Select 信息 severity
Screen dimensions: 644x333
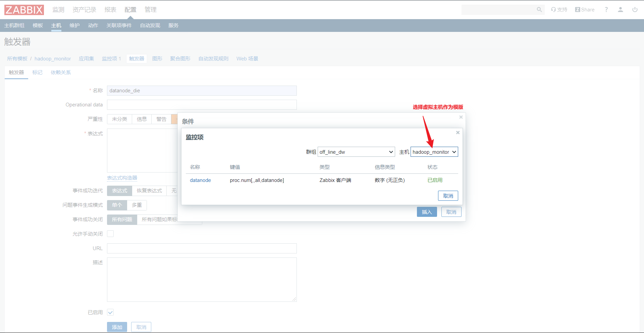click(x=142, y=119)
